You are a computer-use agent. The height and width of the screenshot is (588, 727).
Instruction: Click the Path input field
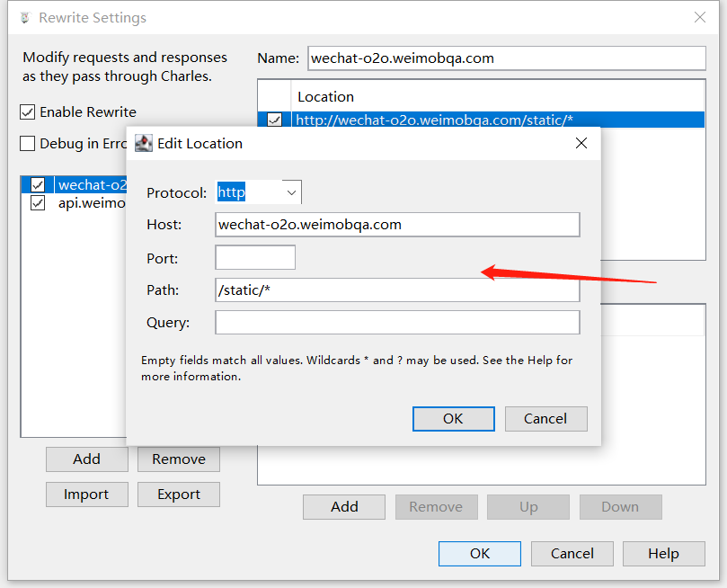point(397,290)
